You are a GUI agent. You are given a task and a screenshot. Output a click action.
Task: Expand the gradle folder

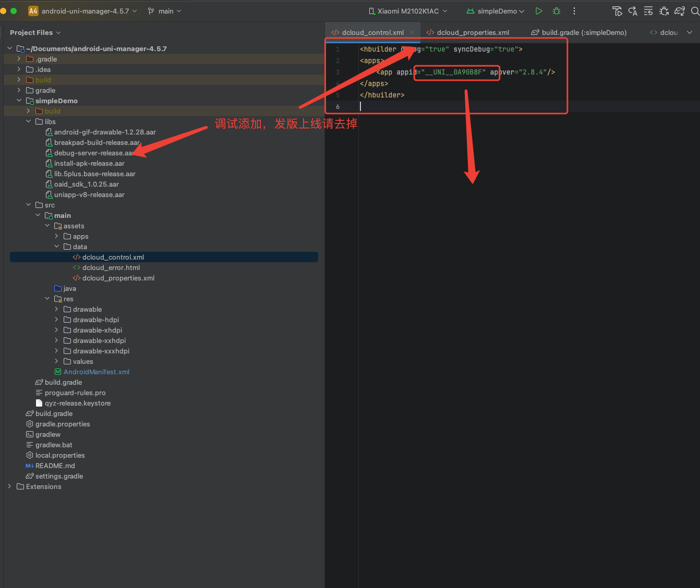pos(19,90)
